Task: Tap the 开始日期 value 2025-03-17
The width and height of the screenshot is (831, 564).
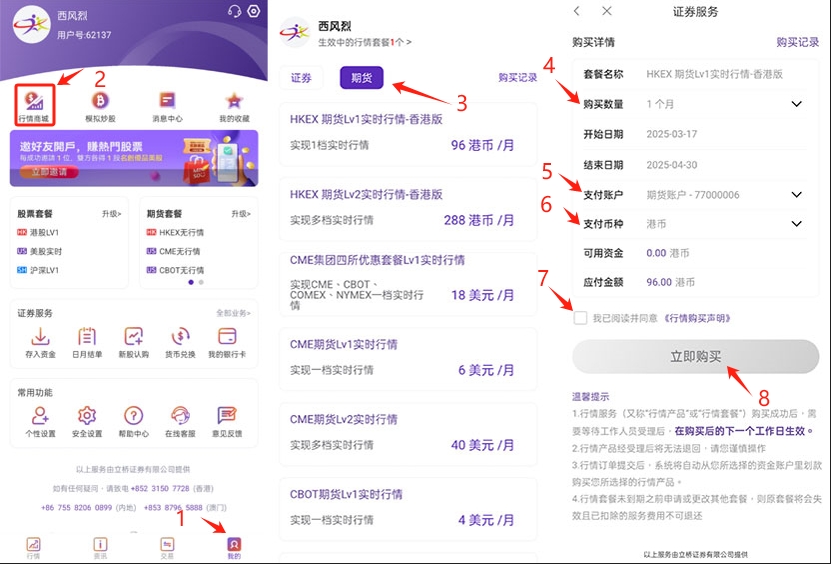Action: (671, 134)
